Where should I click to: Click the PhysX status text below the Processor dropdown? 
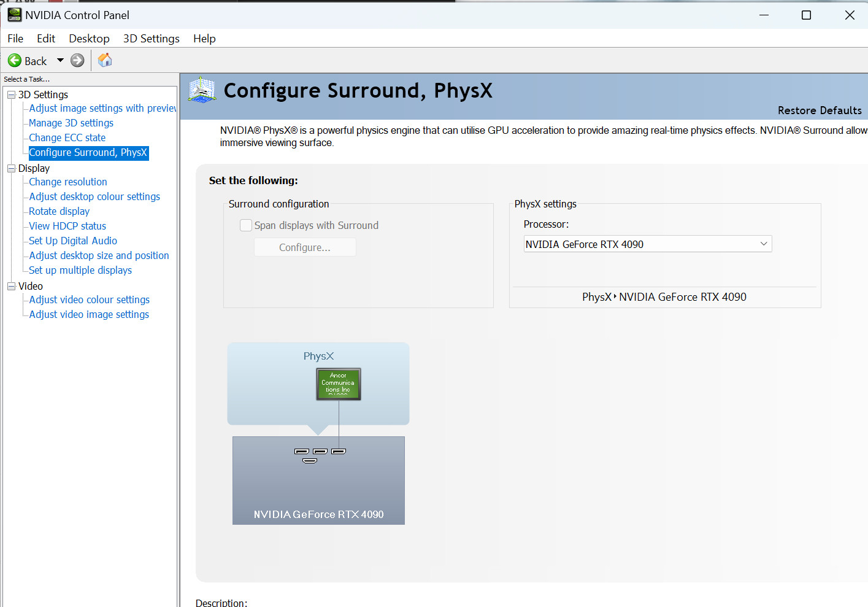[x=664, y=297]
